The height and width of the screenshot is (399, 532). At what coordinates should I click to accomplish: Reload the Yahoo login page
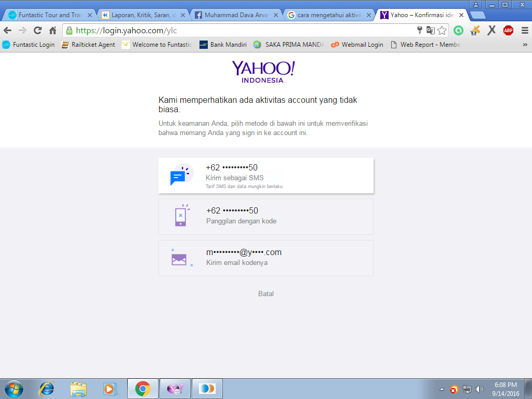[x=37, y=31]
